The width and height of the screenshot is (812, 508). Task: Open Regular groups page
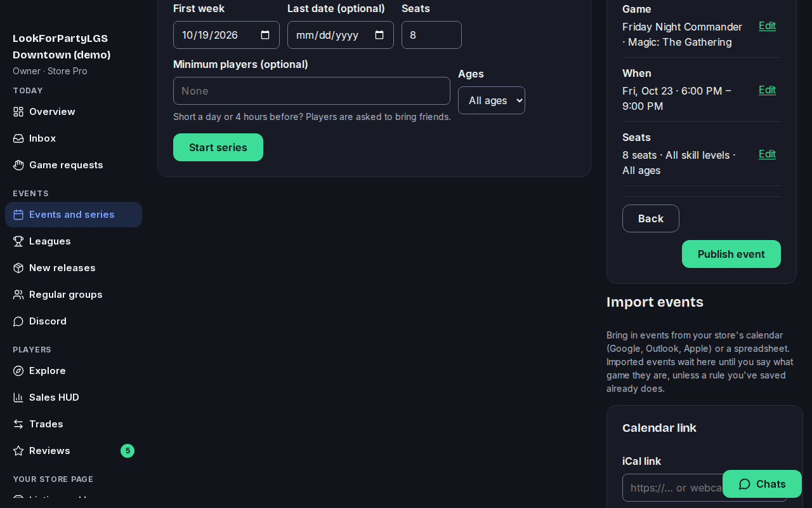click(x=74, y=295)
